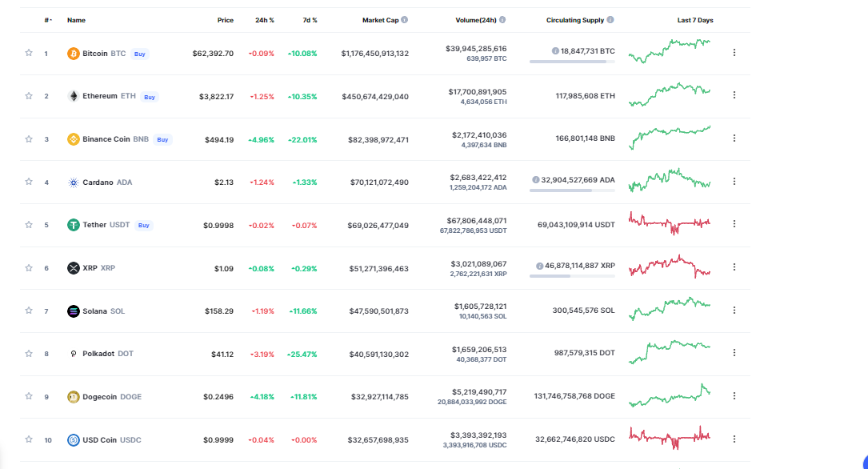Viewport: 868px width, 469px height.
Task: Open the Cardano ADA coin page link
Action: pyautogui.click(x=107, y=182)
